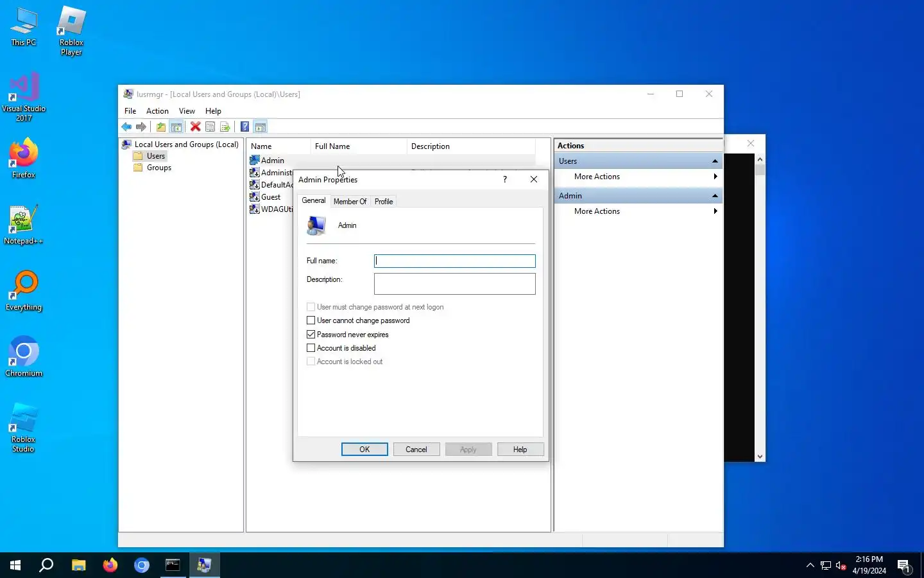Open the File menu
The image size is (924, 578).
[130, 111]
